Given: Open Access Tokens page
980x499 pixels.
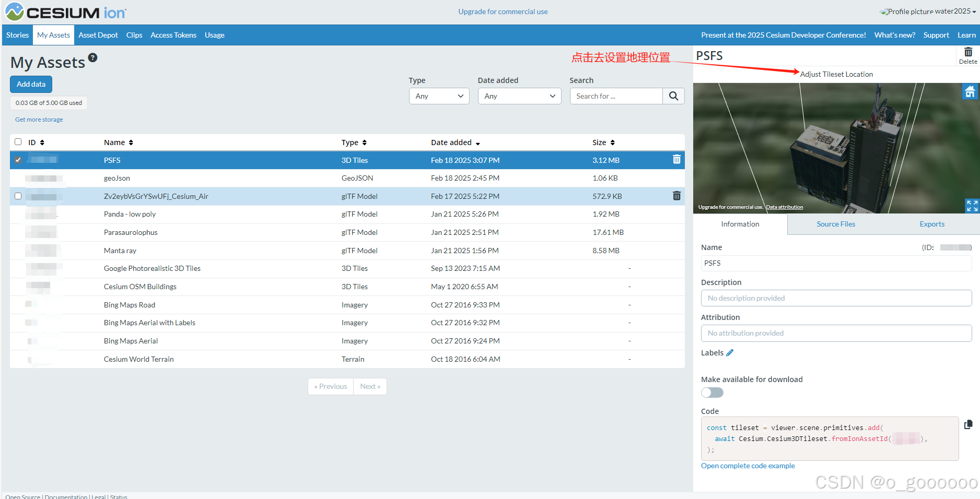Looking at the screenshot, I should (x=173, y=35).
